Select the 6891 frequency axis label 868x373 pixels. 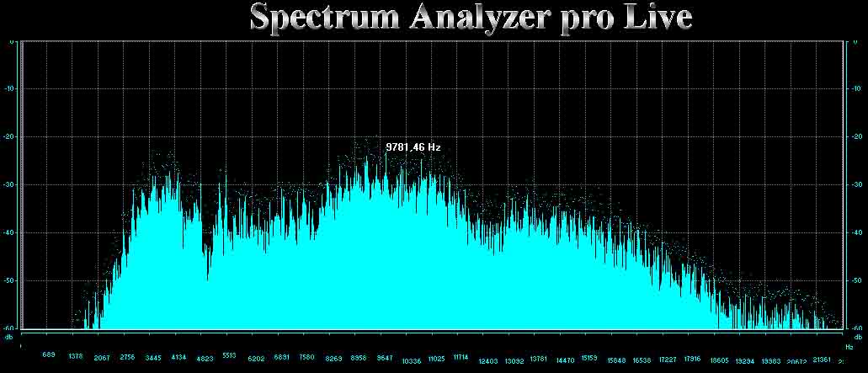pyautogui.click(x=282, y=357)
